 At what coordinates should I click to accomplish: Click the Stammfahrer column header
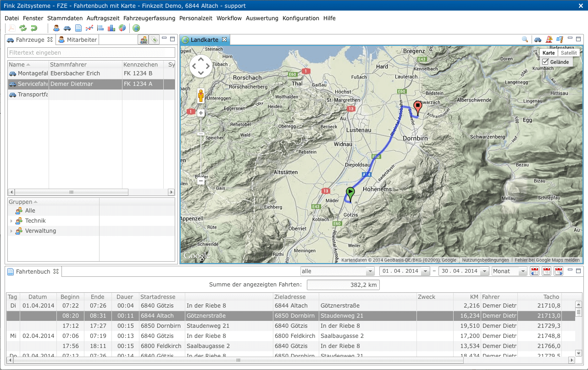click(x=85, y=65)
